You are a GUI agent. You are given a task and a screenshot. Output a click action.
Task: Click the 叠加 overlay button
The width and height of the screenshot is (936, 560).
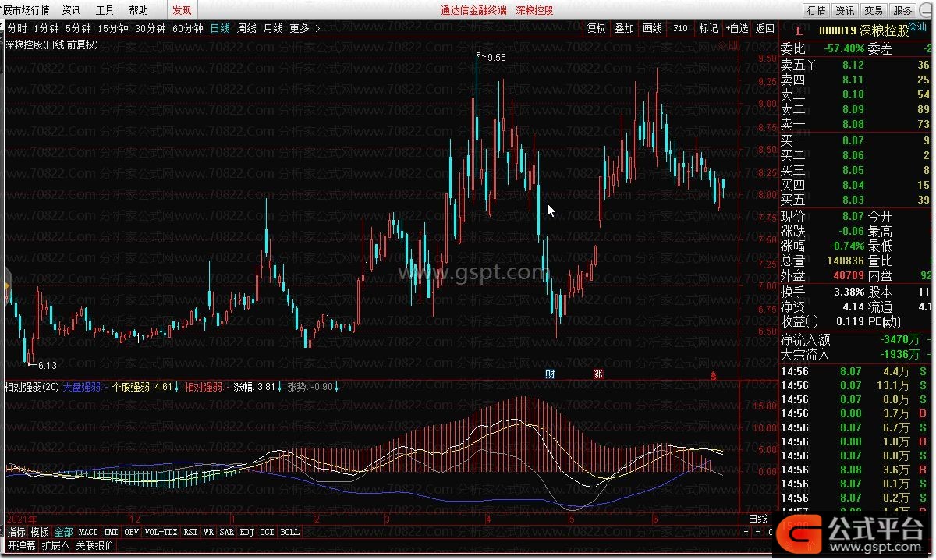pyautogui.click(x=625, y=28)
